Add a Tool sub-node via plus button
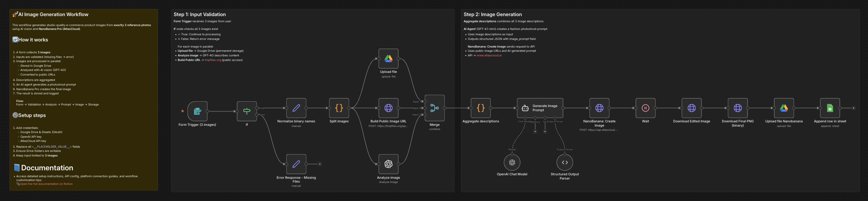The image size is (868, 201). [x=545, y=132]
